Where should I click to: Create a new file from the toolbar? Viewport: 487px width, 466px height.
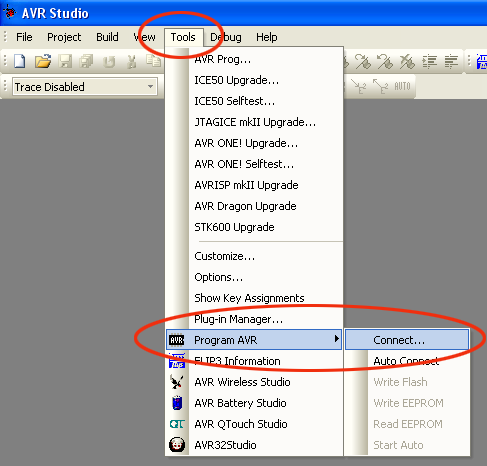(x=19, y=62)
